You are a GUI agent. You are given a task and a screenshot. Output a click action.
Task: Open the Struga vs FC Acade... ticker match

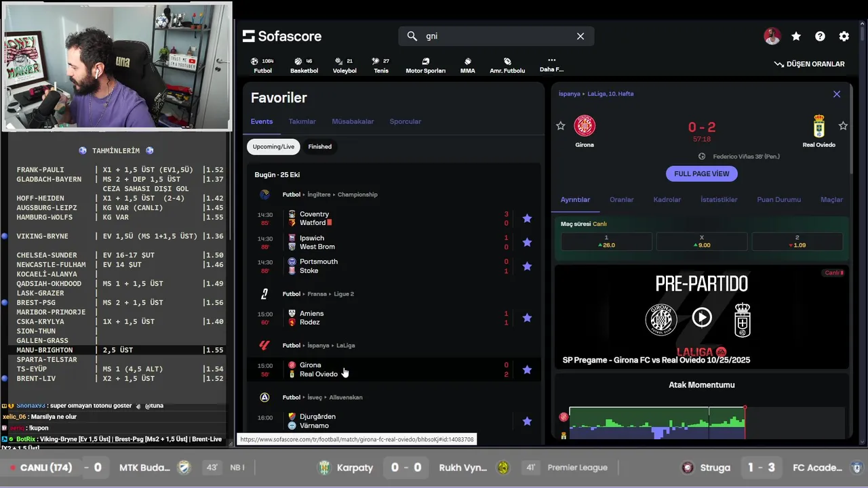(772, 468)
